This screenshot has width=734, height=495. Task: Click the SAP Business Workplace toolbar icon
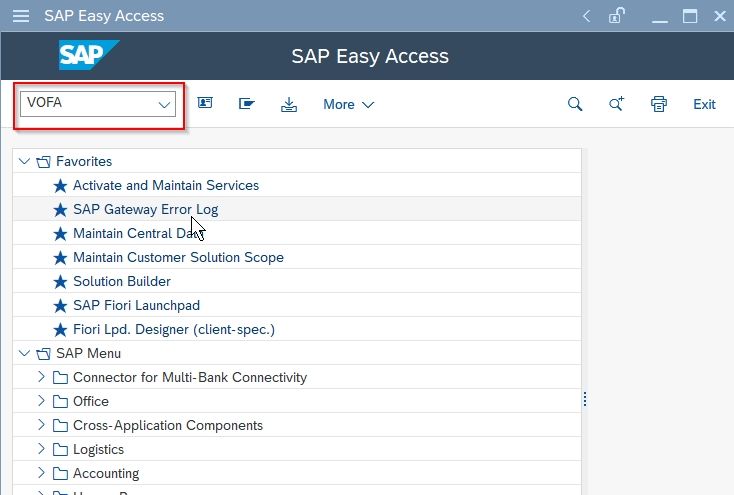tap(247, 103)
